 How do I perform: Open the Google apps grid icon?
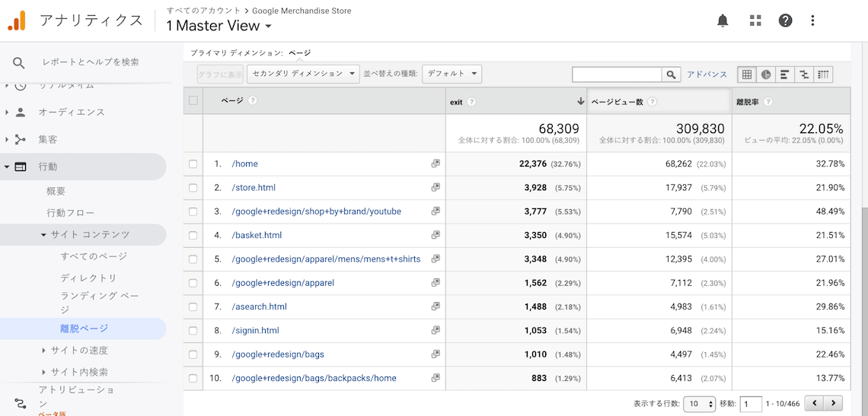[x=755, y=21]
